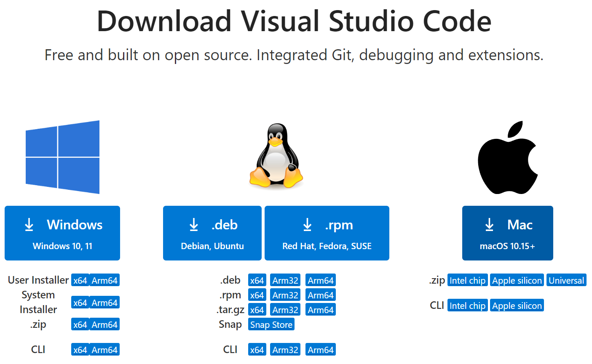The width and height of the screenshot is (592, 364).
Task: Get Windows User Installer Arm64
Action: (104, 280)
